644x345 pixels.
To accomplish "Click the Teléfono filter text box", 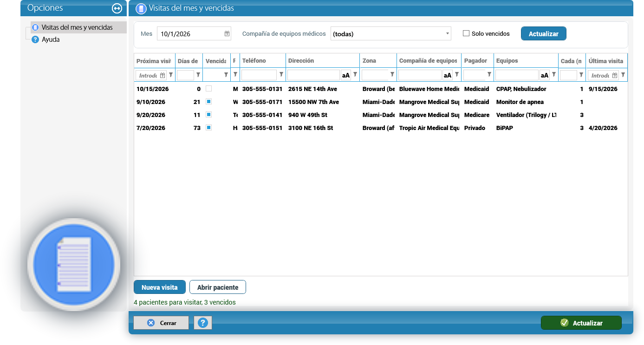I will click(x=259, y=75).
